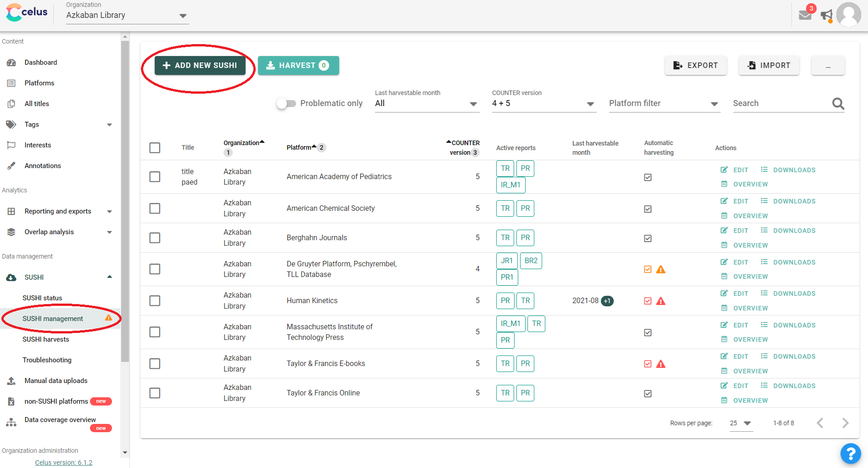Screen dimensions: 868x468
Task: Click DOWNLOADS for Berghahn Journals
Action: [x=788, y=231]
